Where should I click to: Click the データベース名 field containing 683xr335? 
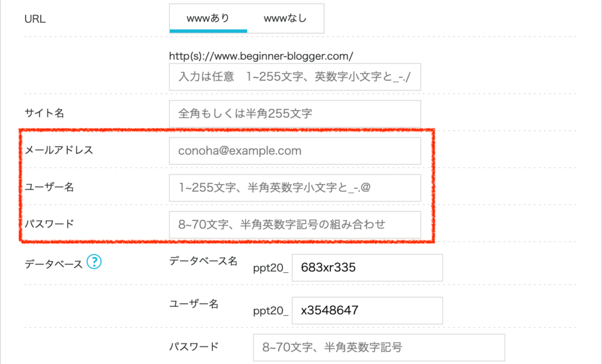(x=367, y=268)
